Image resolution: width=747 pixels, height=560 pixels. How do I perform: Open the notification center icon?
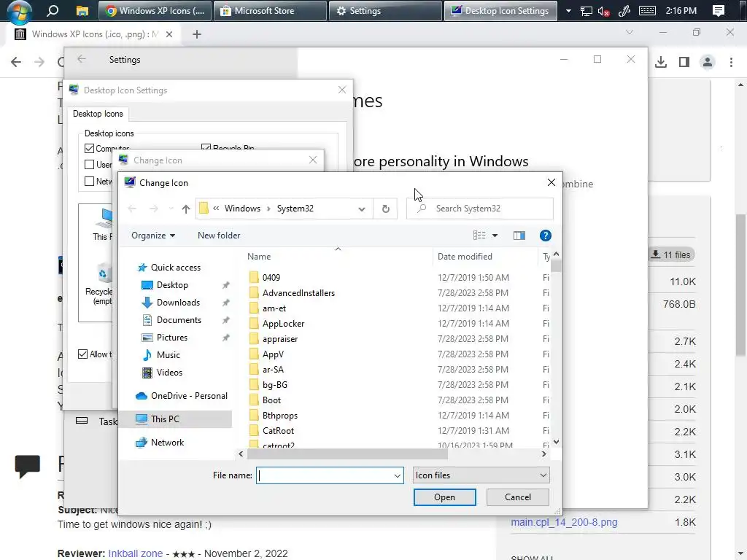coord(719,10)
